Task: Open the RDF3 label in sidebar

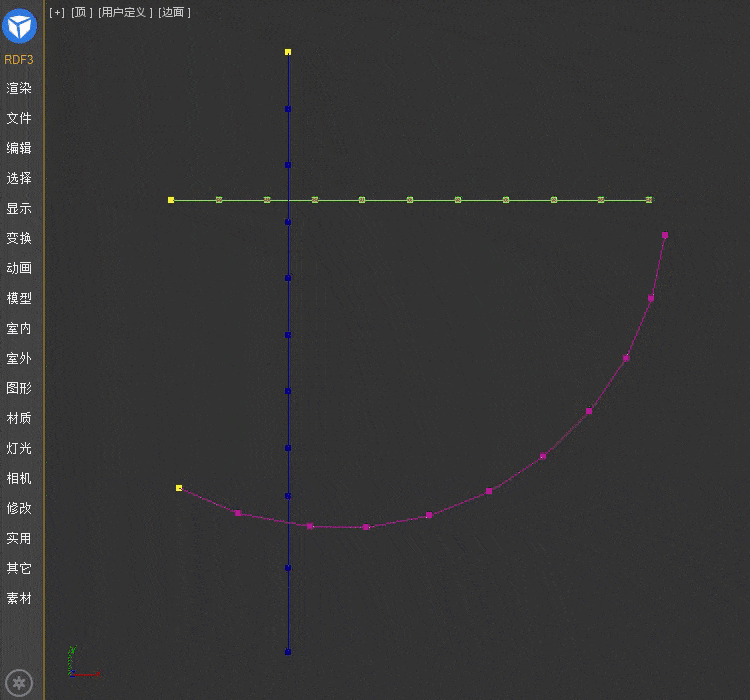Action: [x=19, y=60]
